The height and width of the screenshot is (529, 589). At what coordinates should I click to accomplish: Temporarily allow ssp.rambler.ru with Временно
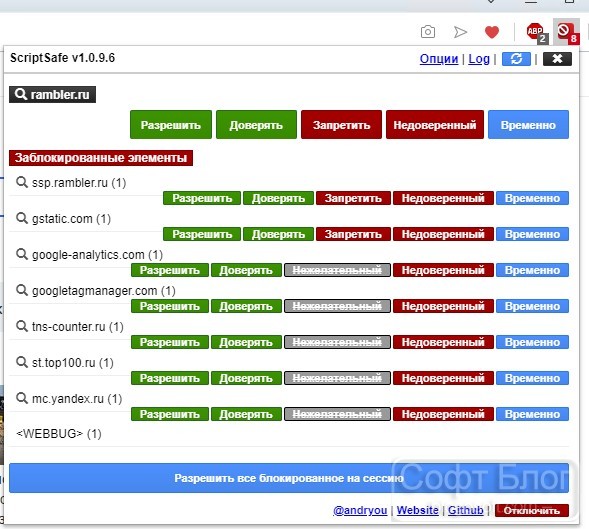pyautogui.click(x=532, y=198)
